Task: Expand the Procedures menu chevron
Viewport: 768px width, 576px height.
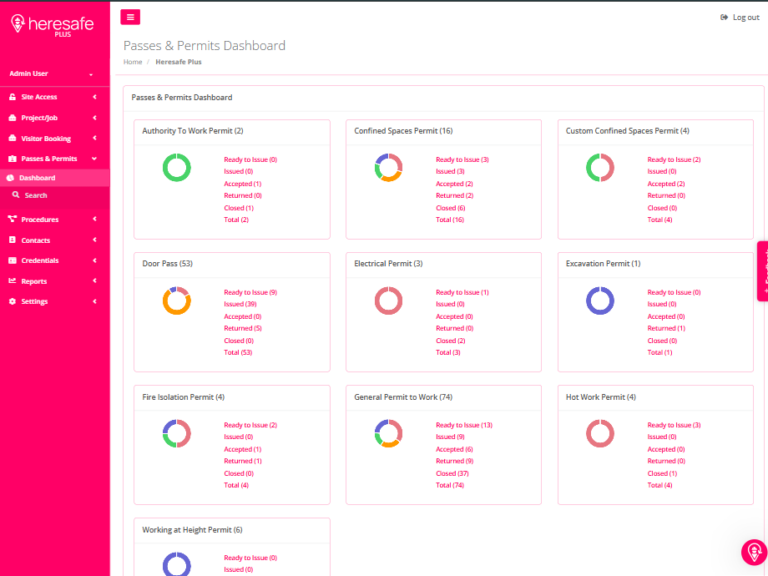Action: 95,219
